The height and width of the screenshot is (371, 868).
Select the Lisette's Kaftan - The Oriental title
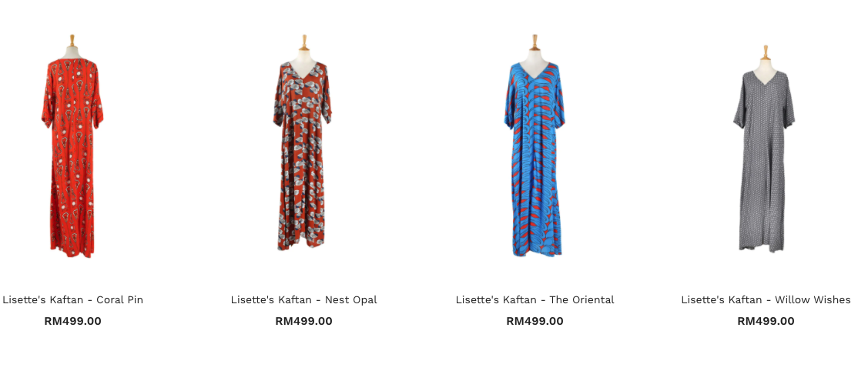pos(535,299)
